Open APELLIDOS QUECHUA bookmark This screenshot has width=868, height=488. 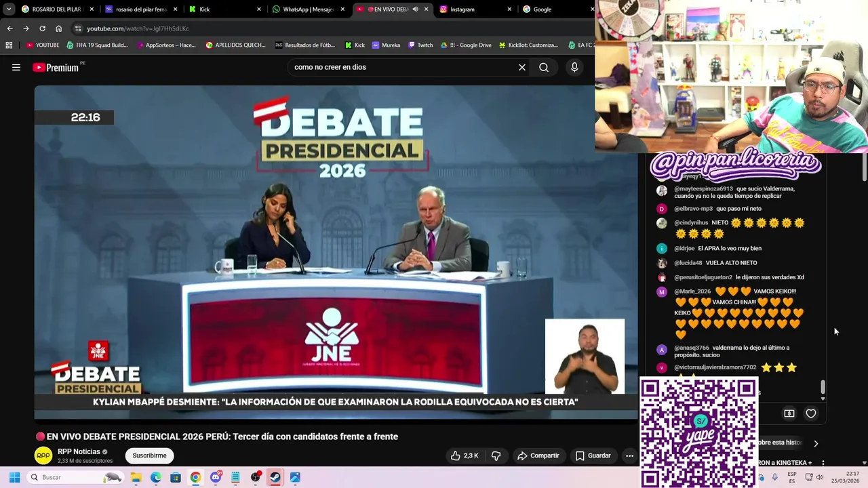coord(235,45)
